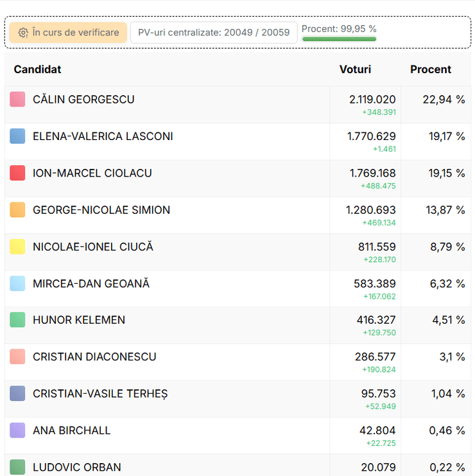Image resolution: width=475 pixels, height=476 pixels.
Task: Click the light blue swatch beside Mircea-Dan Geoană
Action: pyautogui.click(x=18, y=283)
